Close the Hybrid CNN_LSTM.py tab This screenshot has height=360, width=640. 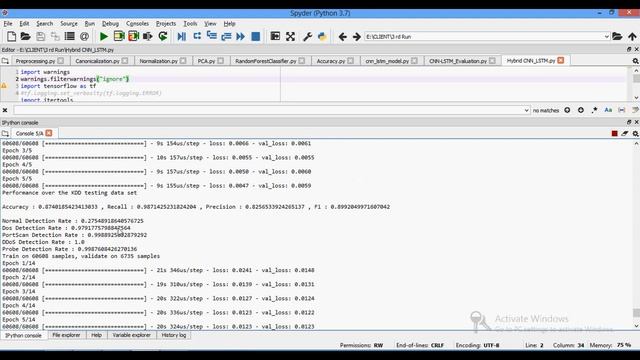(x=561, y=60)
